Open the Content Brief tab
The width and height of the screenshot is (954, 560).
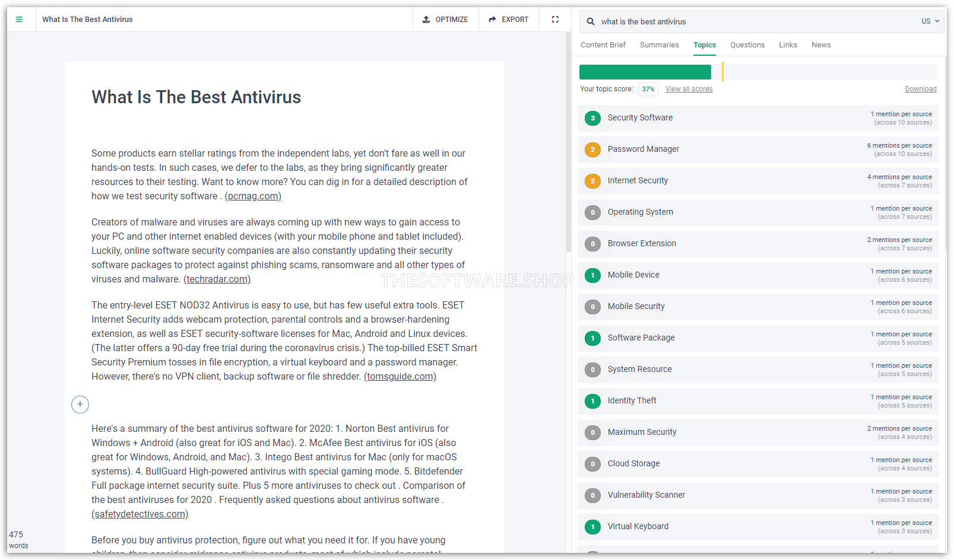pyautogui.click(x=603, y=45)
